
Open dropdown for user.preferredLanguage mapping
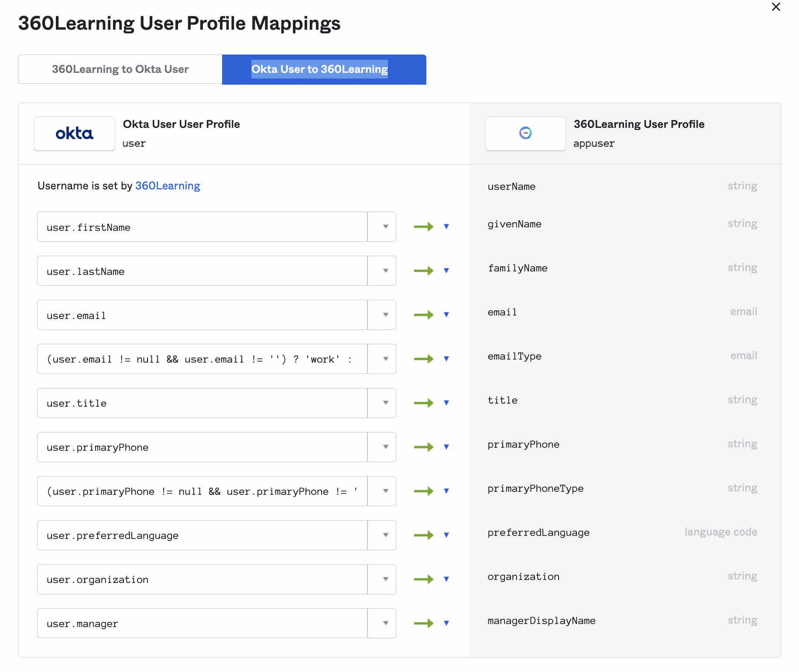tap(382, 535)
